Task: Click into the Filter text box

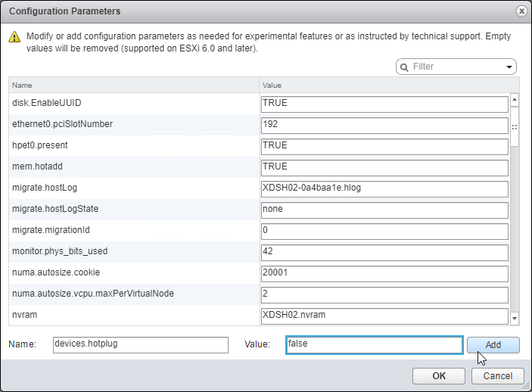Action: tap(454, 67)
